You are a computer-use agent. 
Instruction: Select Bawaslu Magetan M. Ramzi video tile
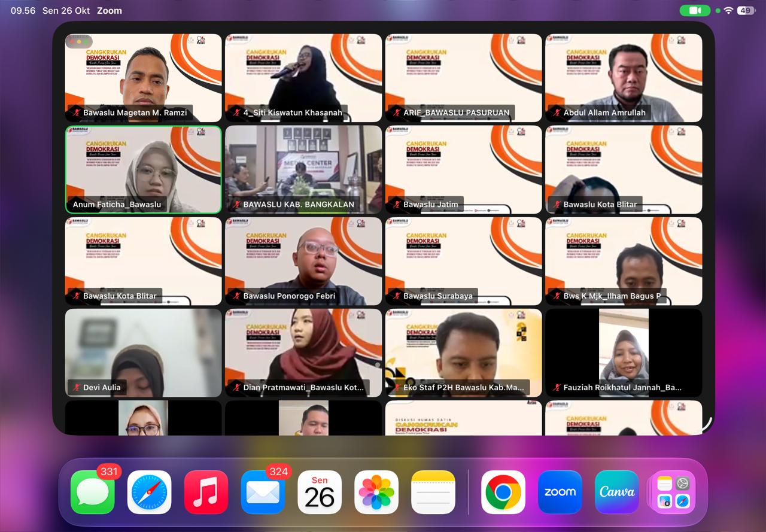[143, 78]
